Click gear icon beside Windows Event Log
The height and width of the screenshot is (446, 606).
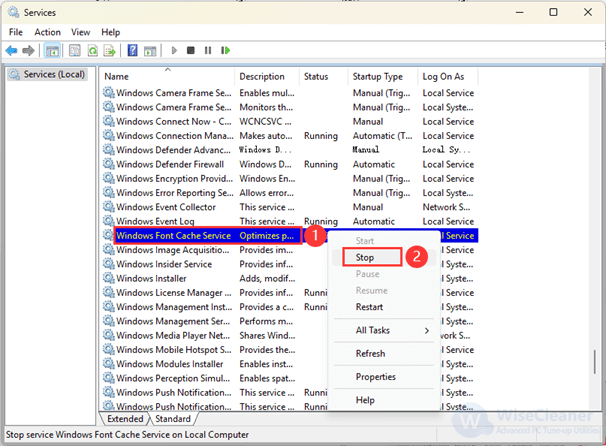[109, 221]
